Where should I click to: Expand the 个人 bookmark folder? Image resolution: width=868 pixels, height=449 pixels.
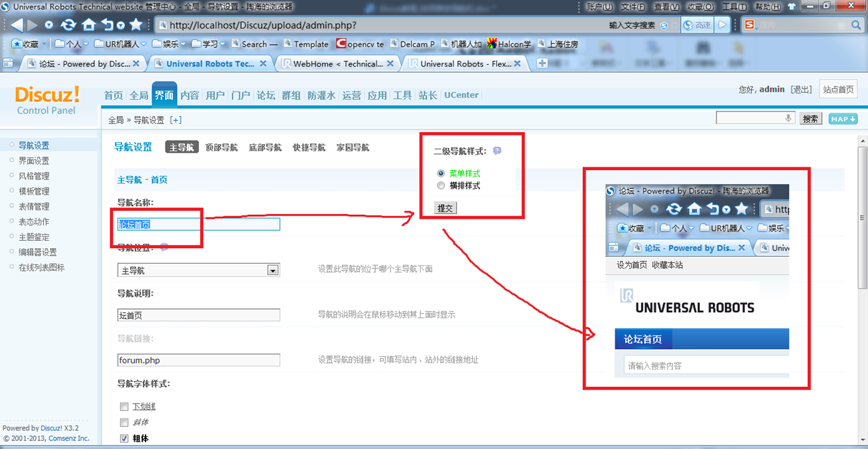point(85,44)
